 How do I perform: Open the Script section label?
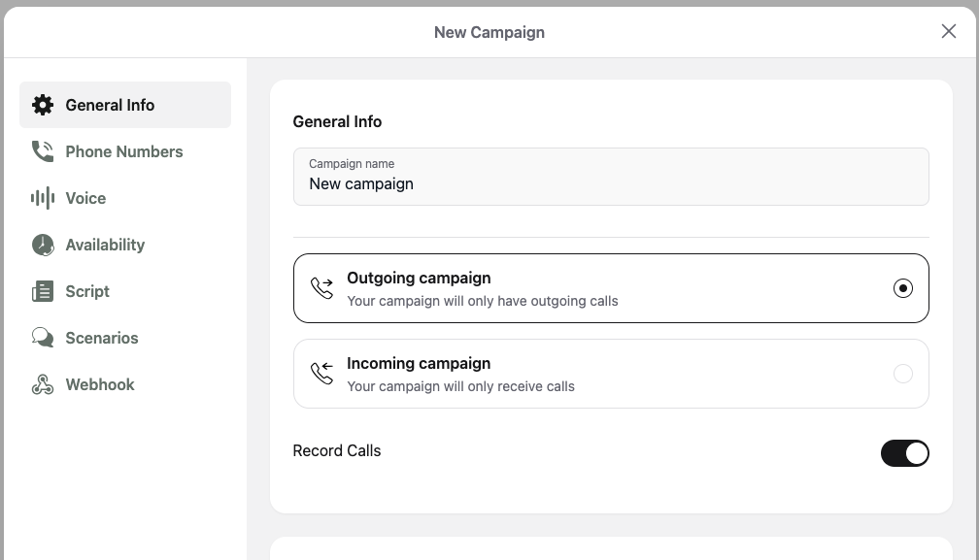point(87,291)
